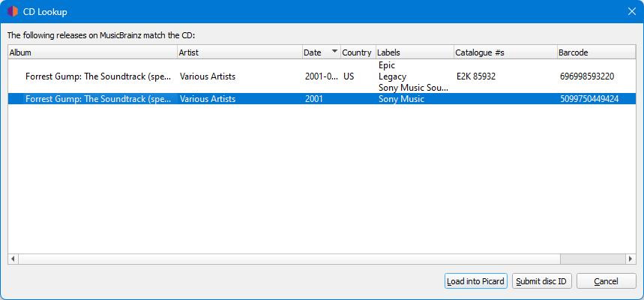Close the CD Lookup dialog

coord(632,11)
